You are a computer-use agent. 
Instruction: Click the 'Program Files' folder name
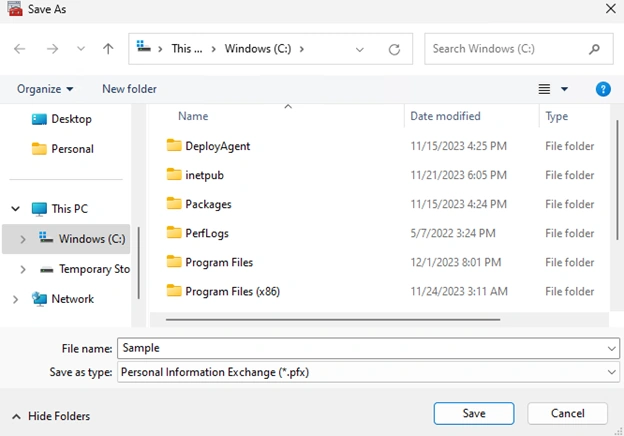pyautogui.click(x=219, y=262)
